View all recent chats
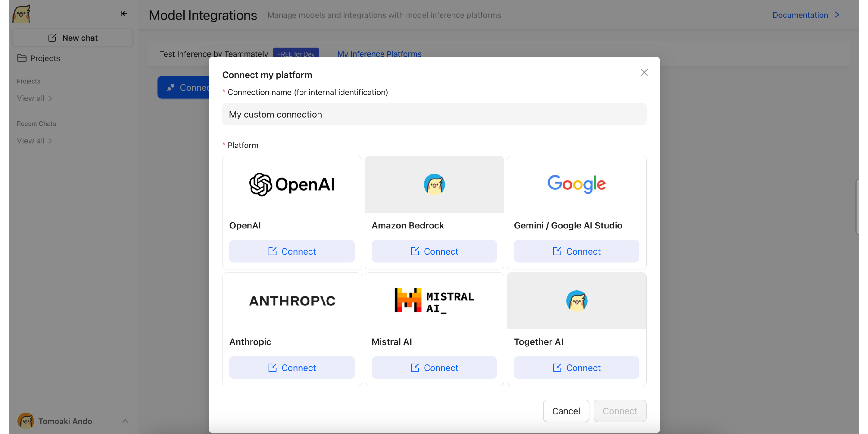Viewport: 868px width, 434px height. tap(34, 141)
